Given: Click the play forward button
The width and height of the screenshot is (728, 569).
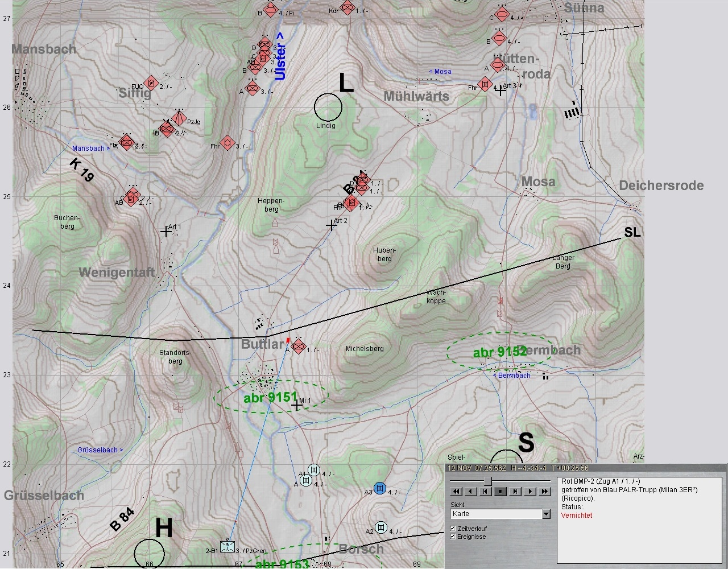Looking at the screenshot, I should pos(530,492).
